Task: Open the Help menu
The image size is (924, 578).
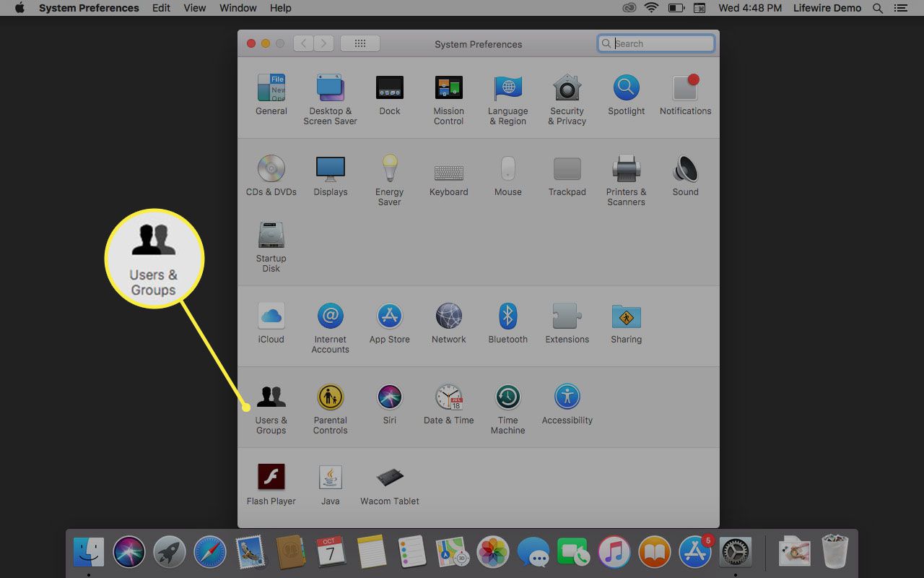Action: [x=280, y=8]
